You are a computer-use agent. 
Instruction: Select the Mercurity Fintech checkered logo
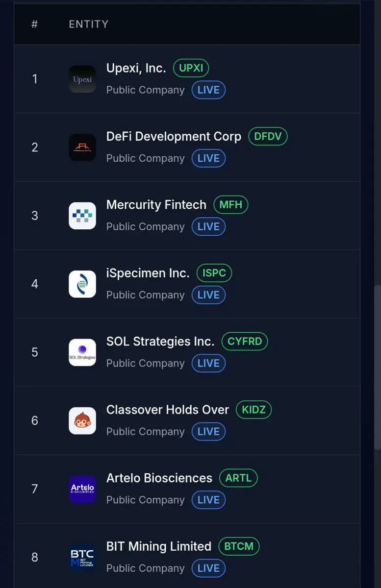[82, 216]
